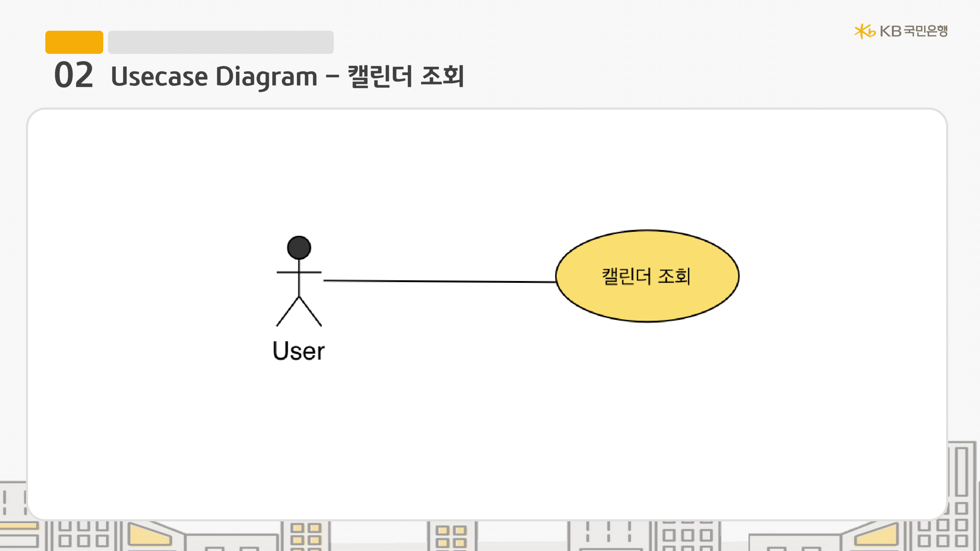The height and width of the screenshot is (551, 980).
Task: Click the KB star logo icon
Action: tap(864, 31)
